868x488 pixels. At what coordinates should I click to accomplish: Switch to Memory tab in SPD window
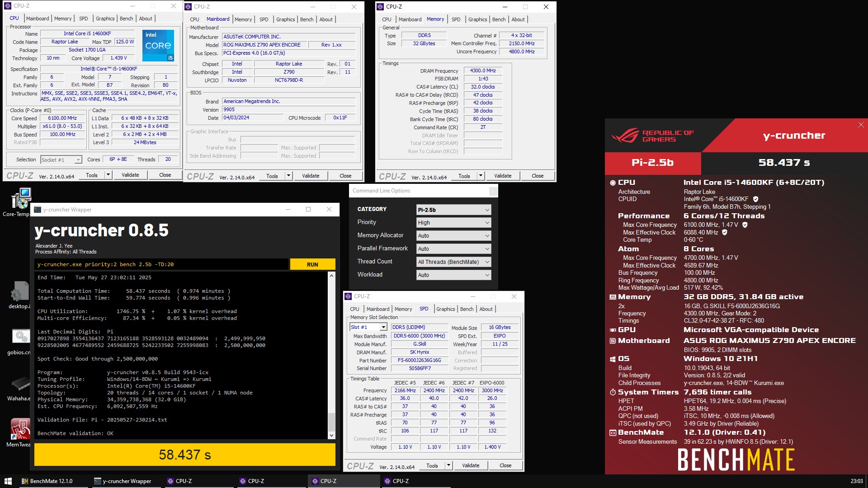click(x=403, y=309)
